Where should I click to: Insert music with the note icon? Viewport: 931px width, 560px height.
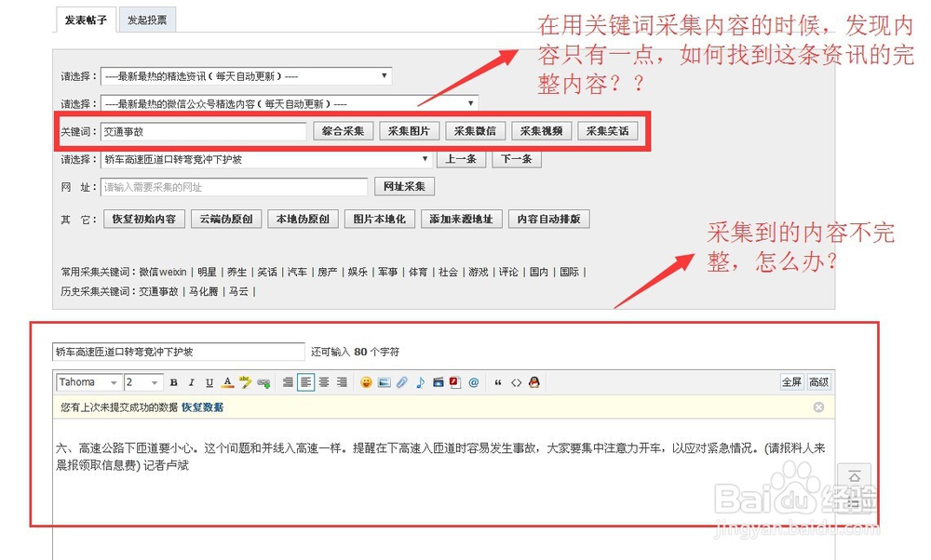[420, 382]
